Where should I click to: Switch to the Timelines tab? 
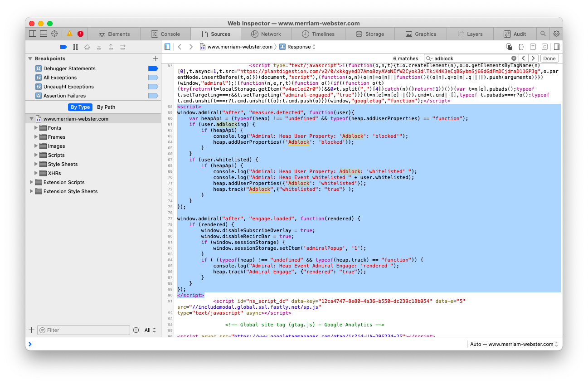pyautogui.click(x=318, y=34)
